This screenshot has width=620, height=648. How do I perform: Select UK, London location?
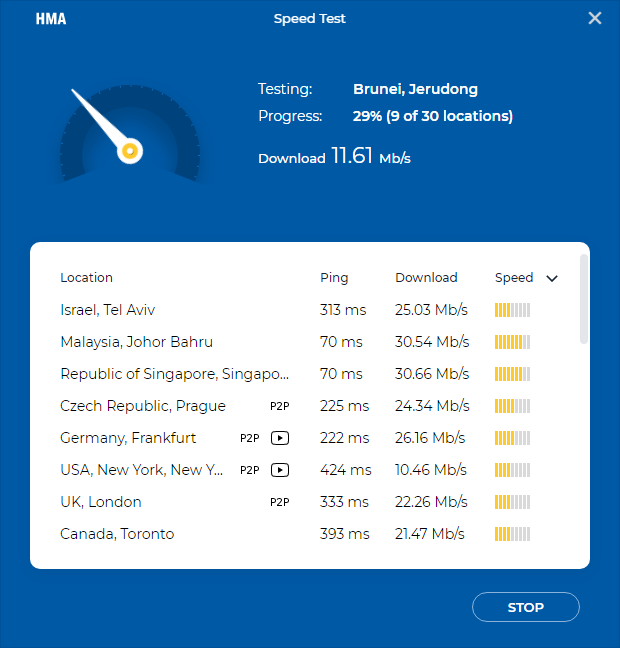click(101, 502)
